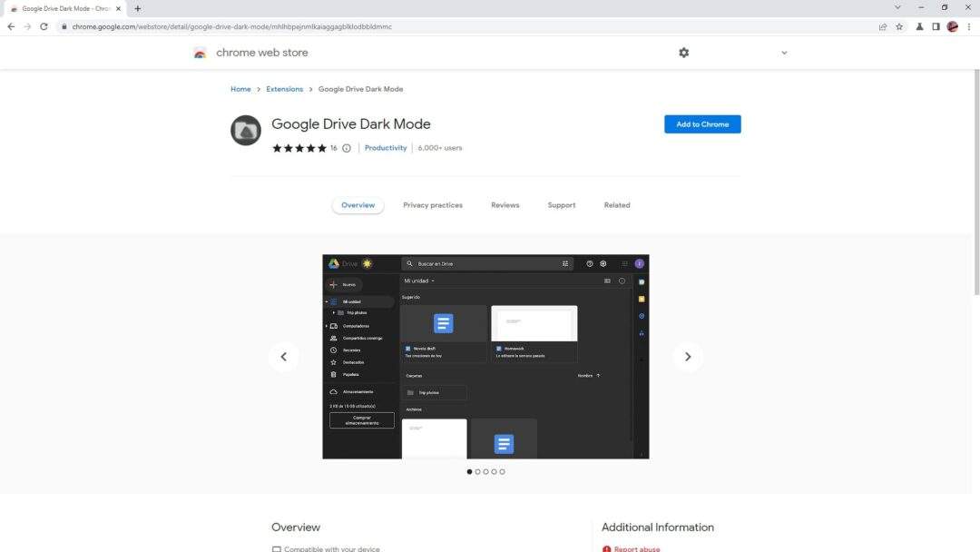The width and height of the screenshot is (980, 552).
Task: Open the Chrome three-dot menu
Action: pos(969,27)
